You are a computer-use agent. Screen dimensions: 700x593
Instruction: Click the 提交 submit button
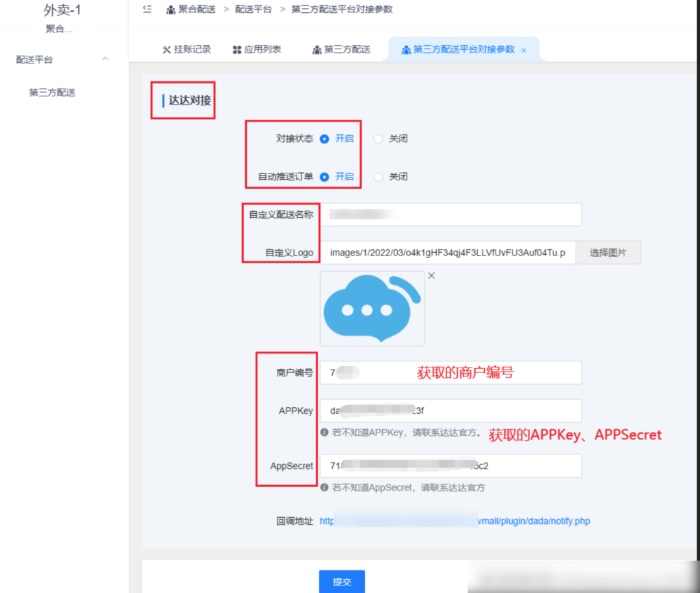[342, 581]
